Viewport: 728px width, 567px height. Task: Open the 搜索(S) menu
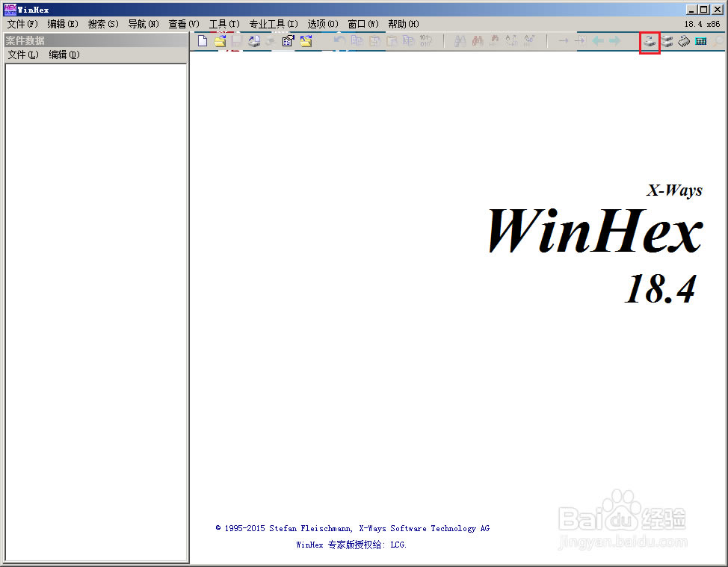(x=103, y=24)
